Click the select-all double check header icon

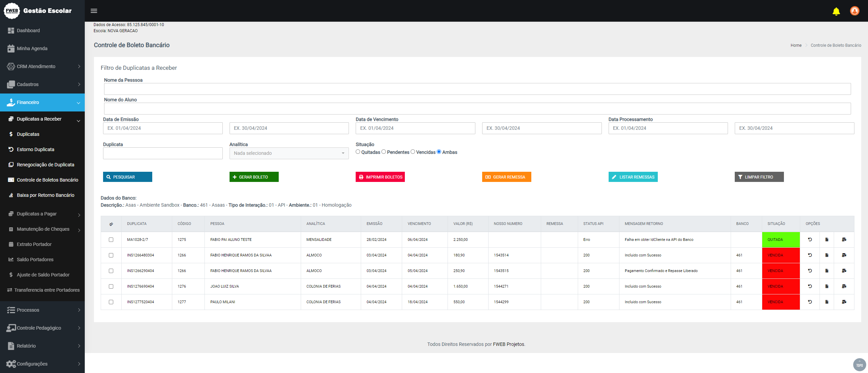[111, 224]
